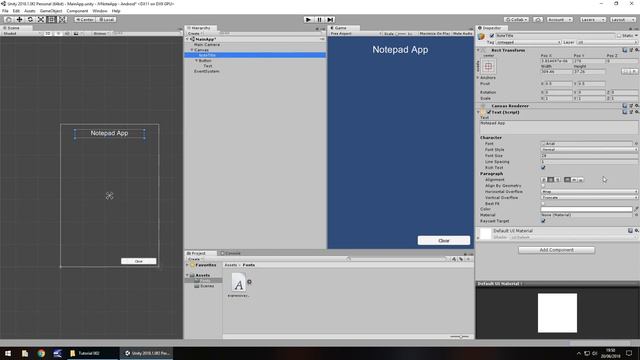Switch to the Console tab
This screenshot has height=360, width=640.
[231, 253]
